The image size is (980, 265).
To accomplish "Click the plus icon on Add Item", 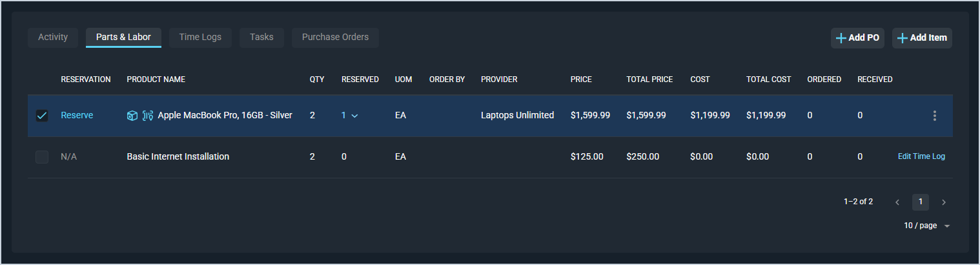I will click(902, 38).
